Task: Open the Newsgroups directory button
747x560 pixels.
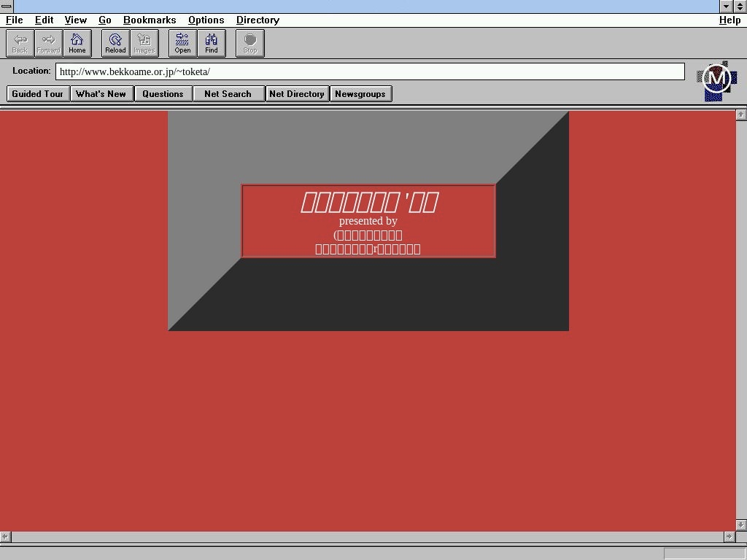Action: point(360,94)
